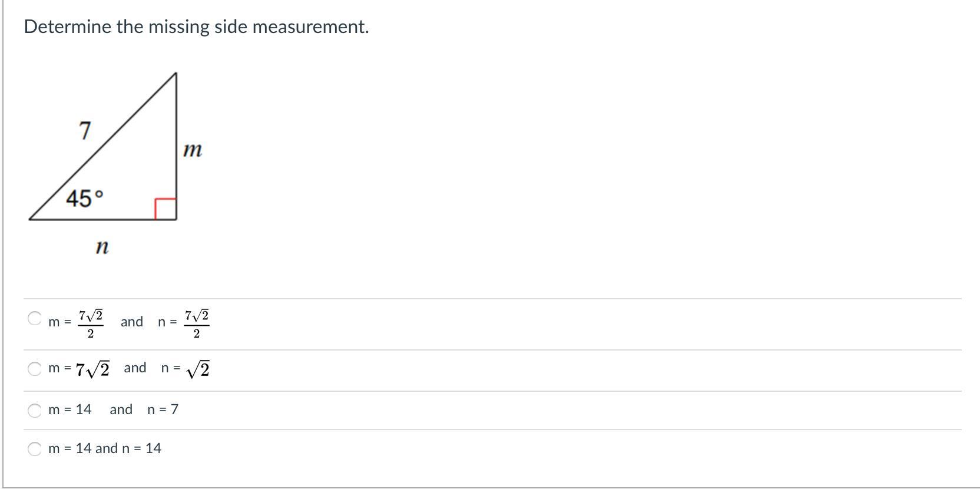980x489 pixels.
Task: Click the hypotenuse label '7' on the diagram
Action: [x=85, y=131]
